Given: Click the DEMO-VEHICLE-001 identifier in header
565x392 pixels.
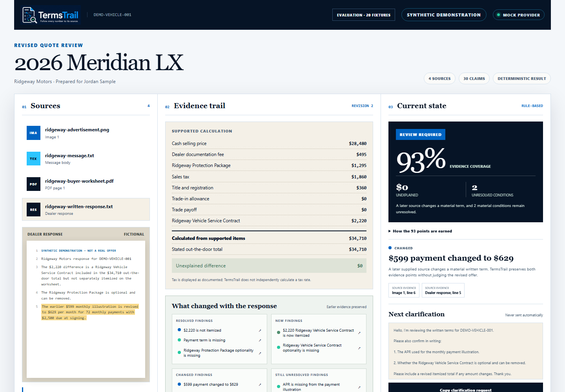Looking at the screenshot, I should [113, 15].
